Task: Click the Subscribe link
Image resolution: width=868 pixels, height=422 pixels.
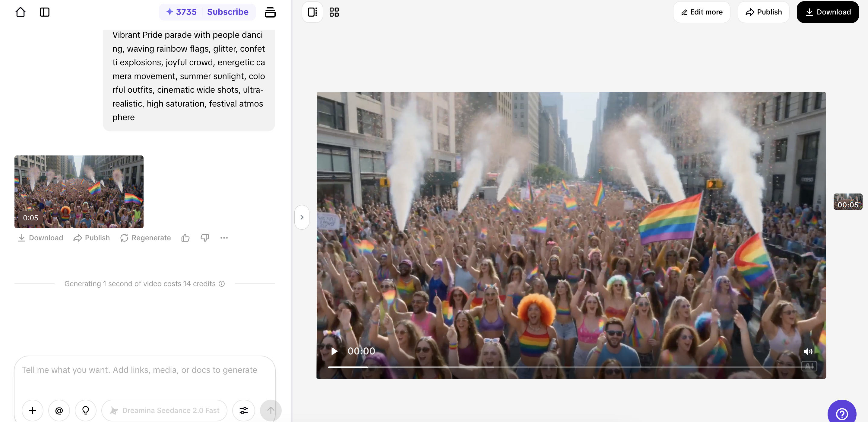Action: 228,12
